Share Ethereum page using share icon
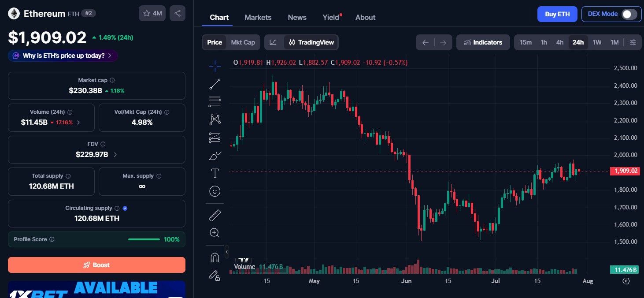The width and height of the screenshot is (644, 298). pyautogui.click(x=178, y=13)
